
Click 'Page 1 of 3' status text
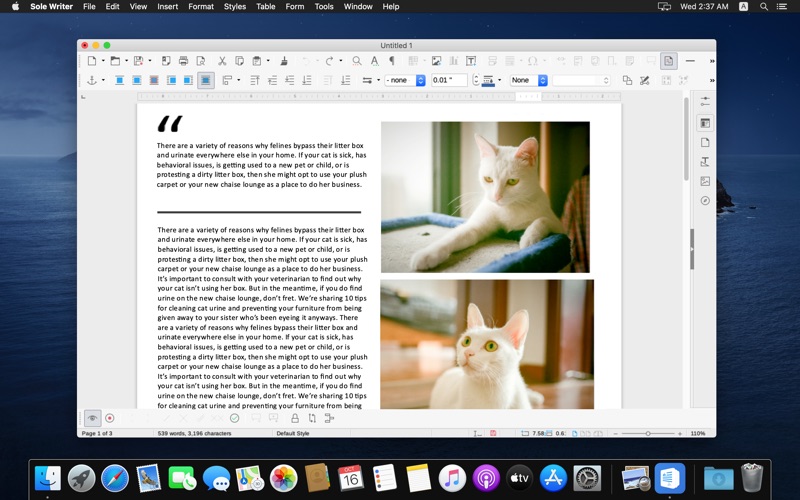[98, 433]
